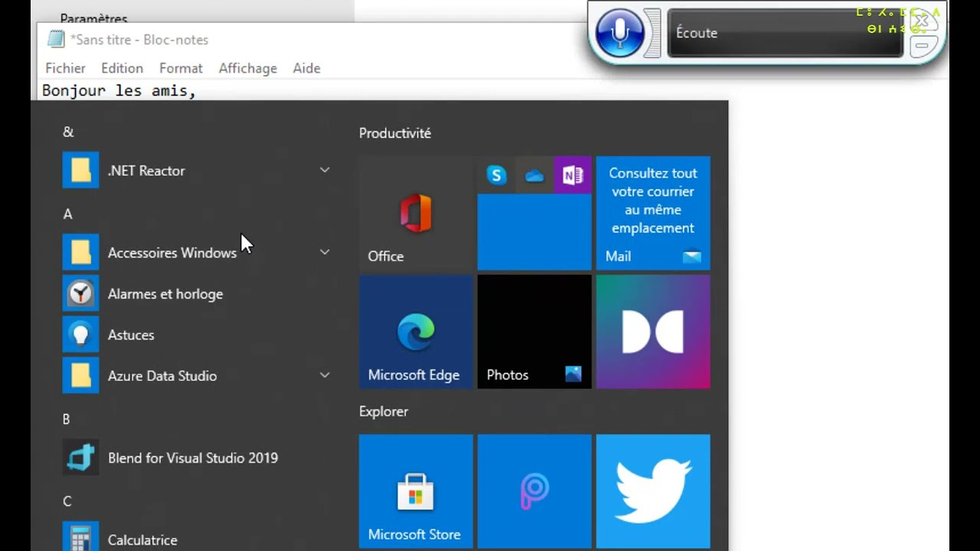Viewport: 980px width, 551px height.
Task: Close the speech recognition bar
Action: 923,21
